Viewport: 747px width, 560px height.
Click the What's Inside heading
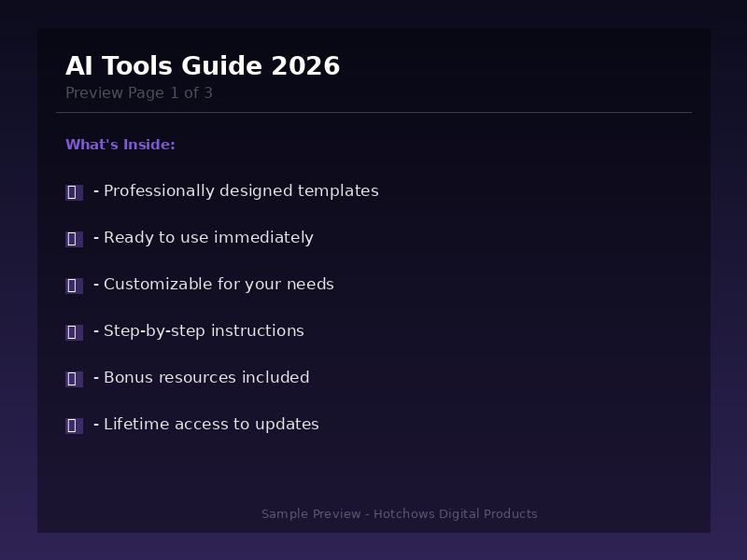[120, 145]
